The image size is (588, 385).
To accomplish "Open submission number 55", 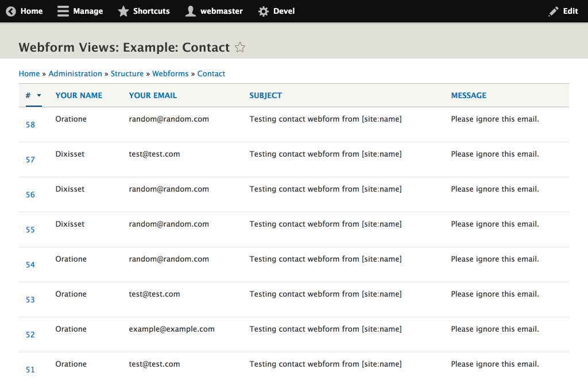I will click(x=30, y=230).
